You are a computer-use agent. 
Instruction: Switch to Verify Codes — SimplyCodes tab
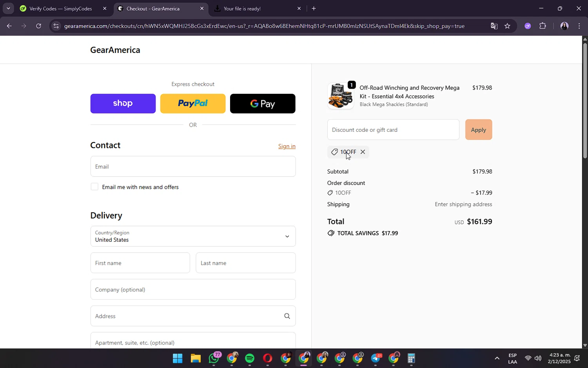[x=60, y=8]
